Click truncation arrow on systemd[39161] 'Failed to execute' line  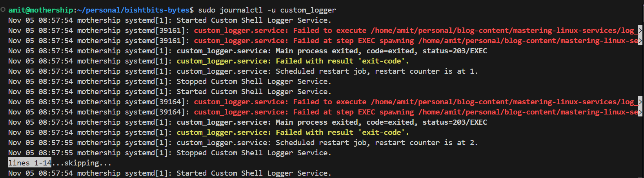[x=640, y=31]
